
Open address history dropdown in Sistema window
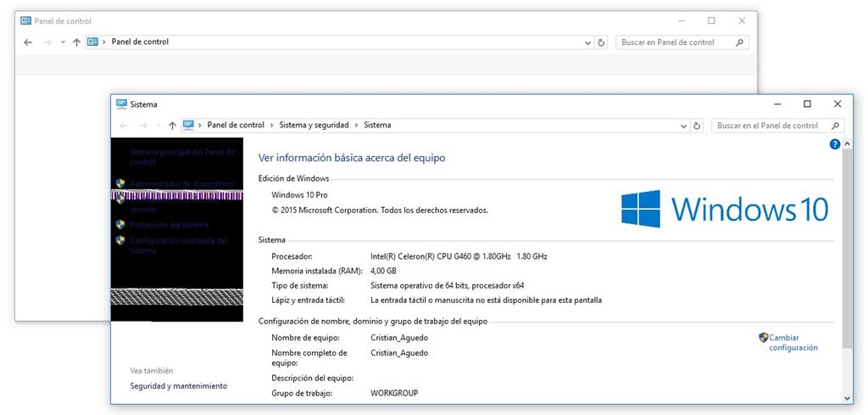(x=684, y=126)
